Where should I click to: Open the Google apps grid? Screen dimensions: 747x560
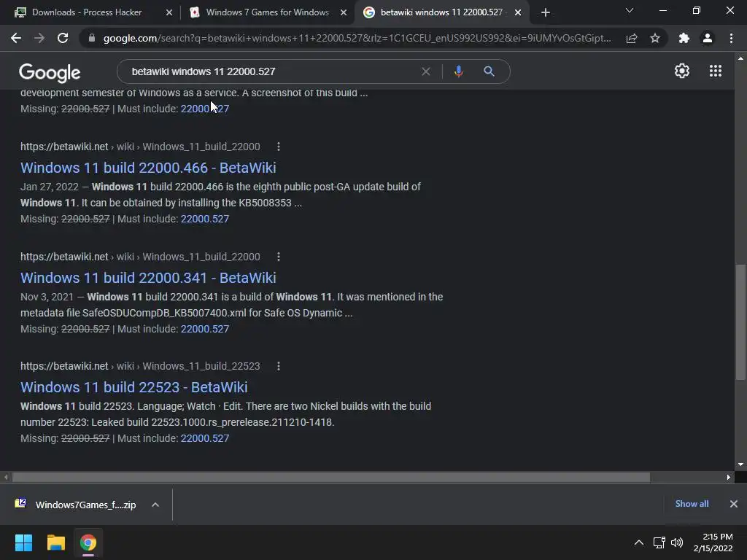tap(716, 71)
